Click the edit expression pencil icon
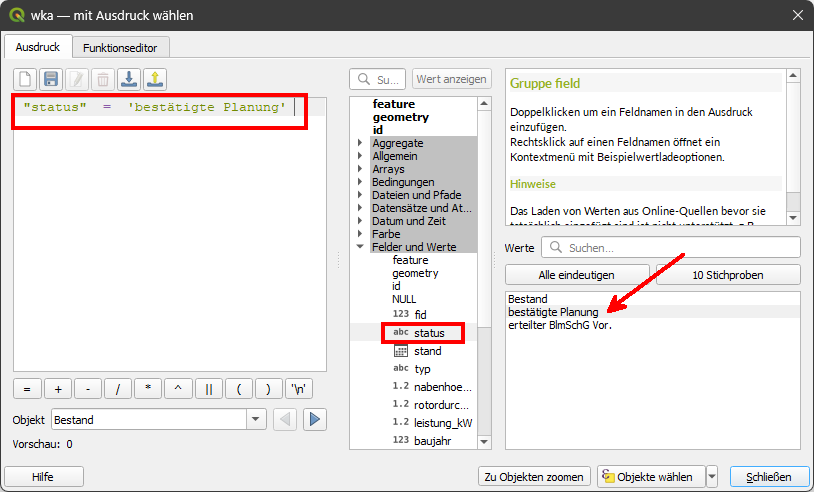This screenshot has height=492, width=814. (77, 79)
